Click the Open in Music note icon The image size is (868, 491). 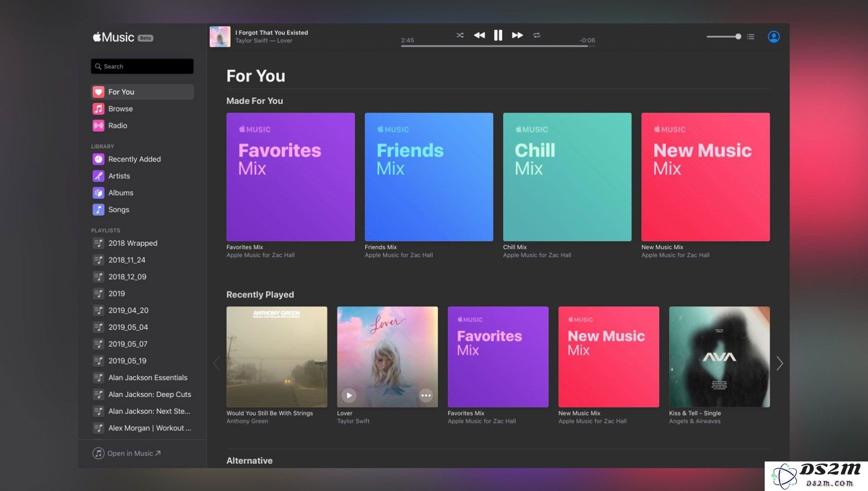[99, 453]
